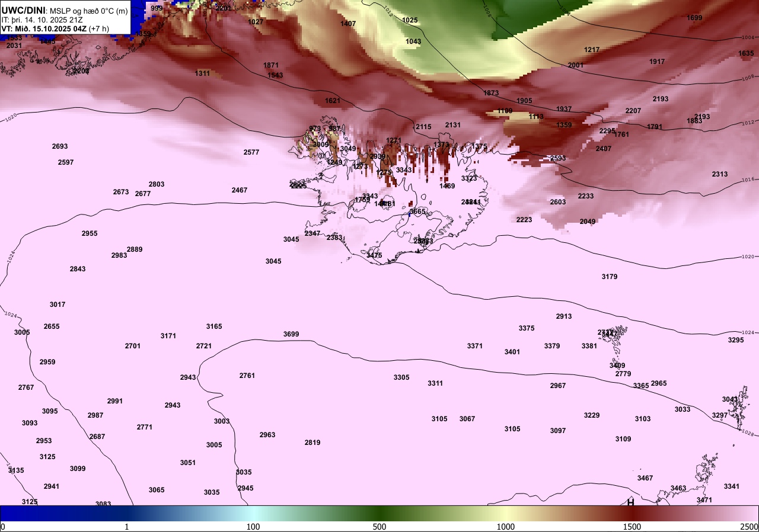Image resolution: width=759 pixels, height=532 pixels.
Task: Click the map value '3065'
Action: click(157, 490)
